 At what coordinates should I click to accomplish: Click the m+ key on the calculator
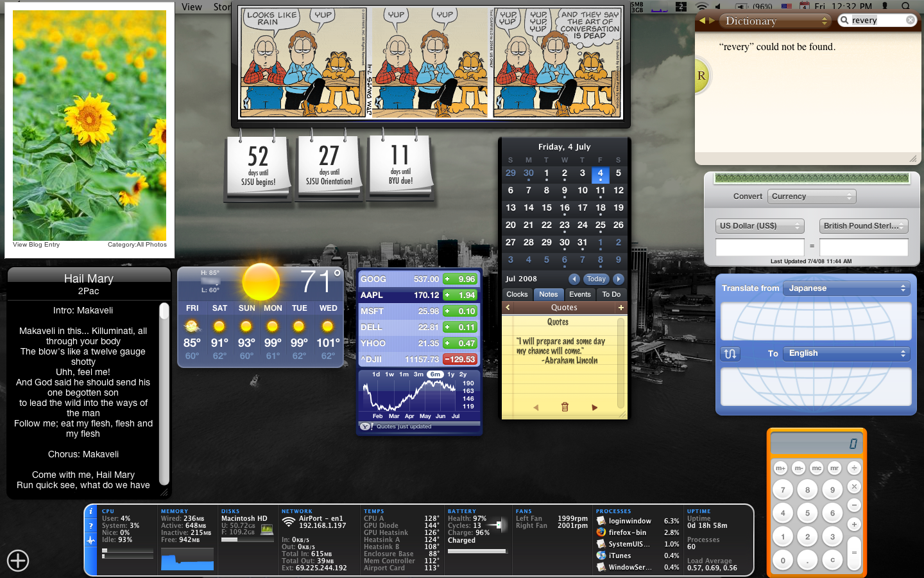[x=780, y=468]
